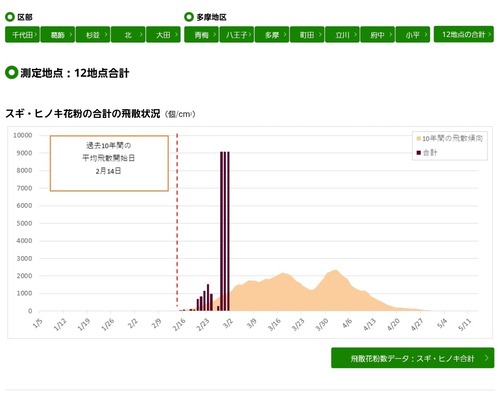Click the 1/5 x-axis date label

tap(38, 323)
